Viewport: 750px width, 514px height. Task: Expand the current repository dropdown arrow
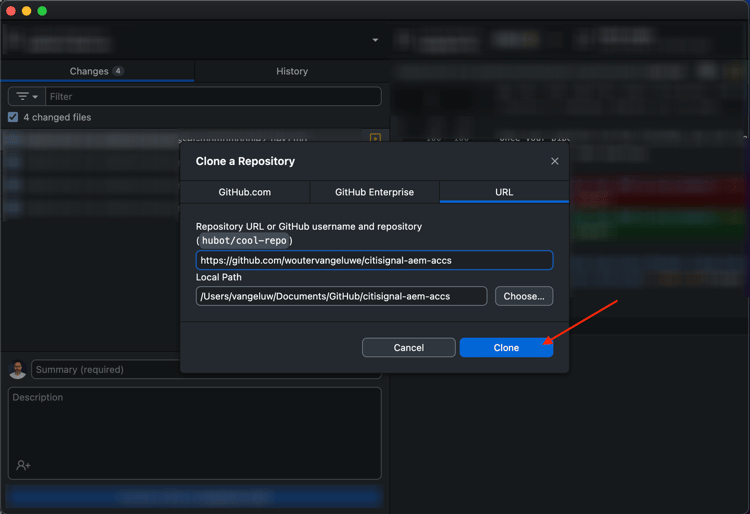pyautogui.click(x=375, y=40)
